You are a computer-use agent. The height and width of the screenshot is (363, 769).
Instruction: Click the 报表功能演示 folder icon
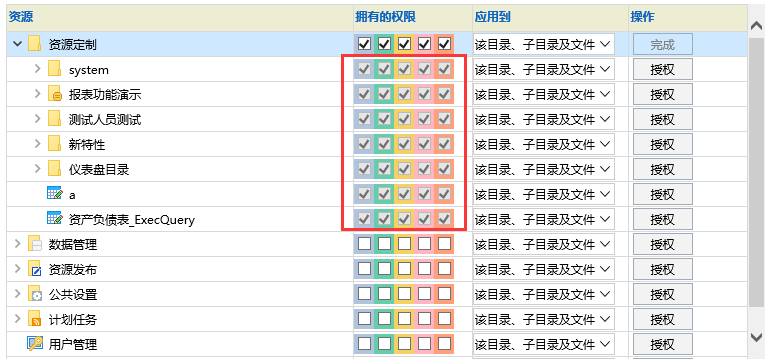[54, 95]
